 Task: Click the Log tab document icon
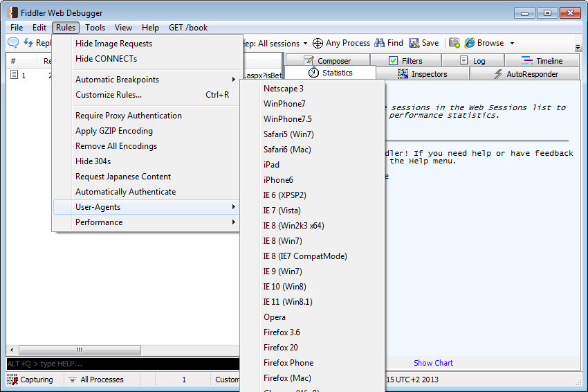464,60
